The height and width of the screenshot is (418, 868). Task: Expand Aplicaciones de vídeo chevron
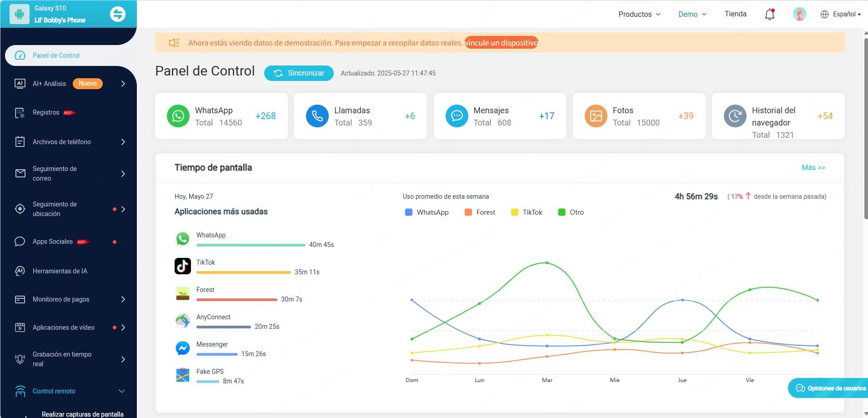pos(123,327)
